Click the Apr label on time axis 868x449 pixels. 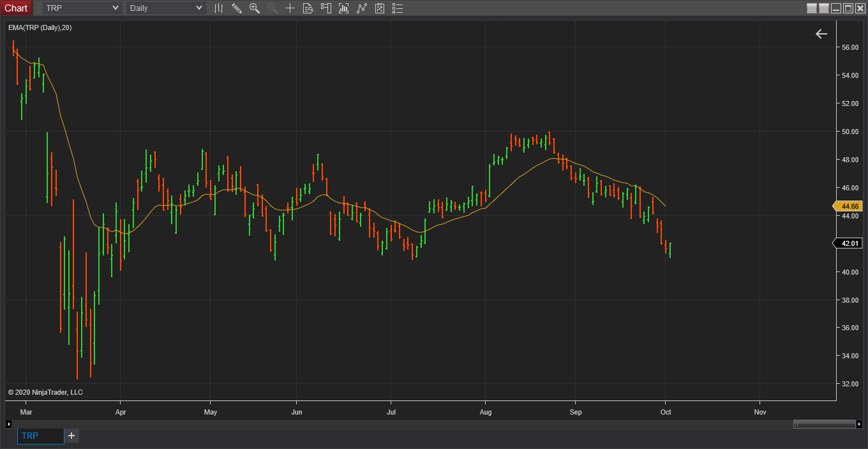click(x=121, y=412)
